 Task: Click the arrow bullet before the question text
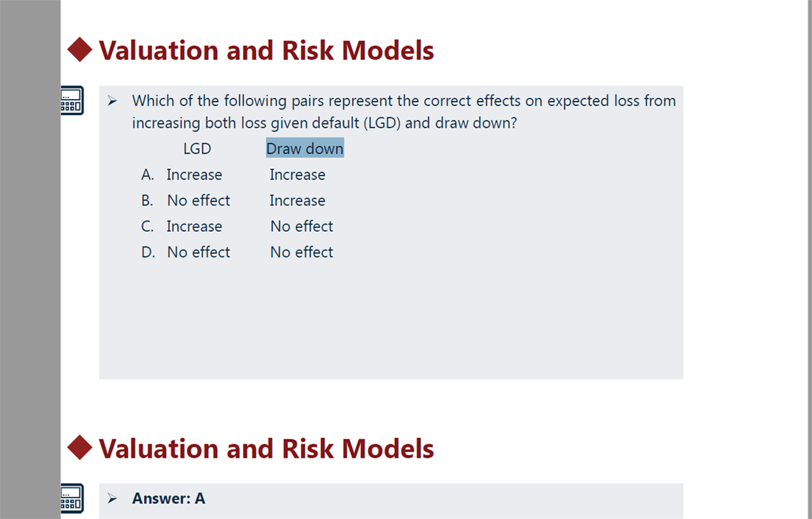[112, 100]
